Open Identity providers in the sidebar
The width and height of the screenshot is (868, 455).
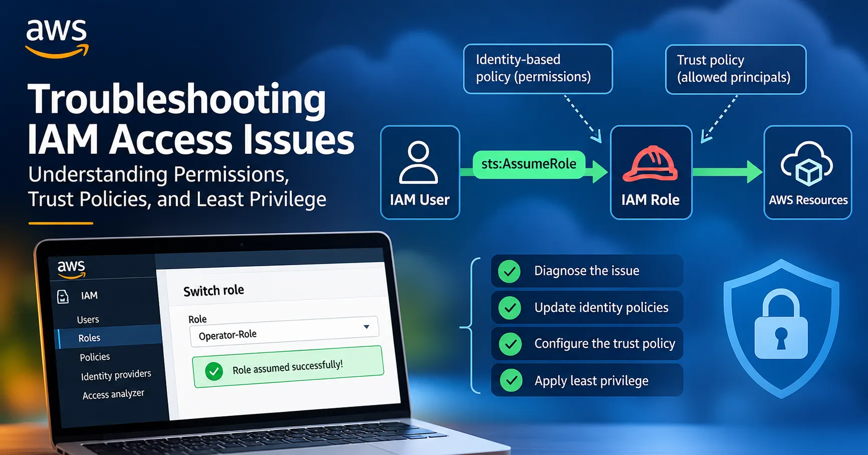pyautogui.click(x=116, y=375)
